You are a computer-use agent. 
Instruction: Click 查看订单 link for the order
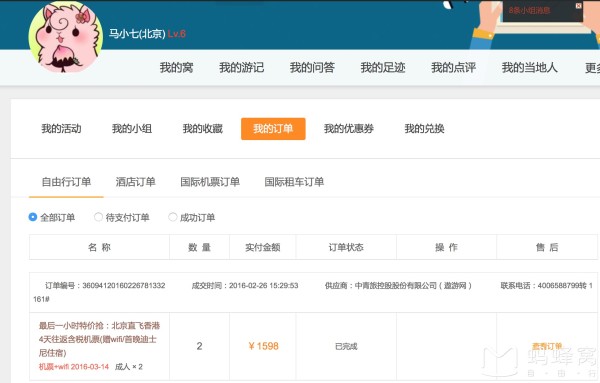click(x=547, y=346)
